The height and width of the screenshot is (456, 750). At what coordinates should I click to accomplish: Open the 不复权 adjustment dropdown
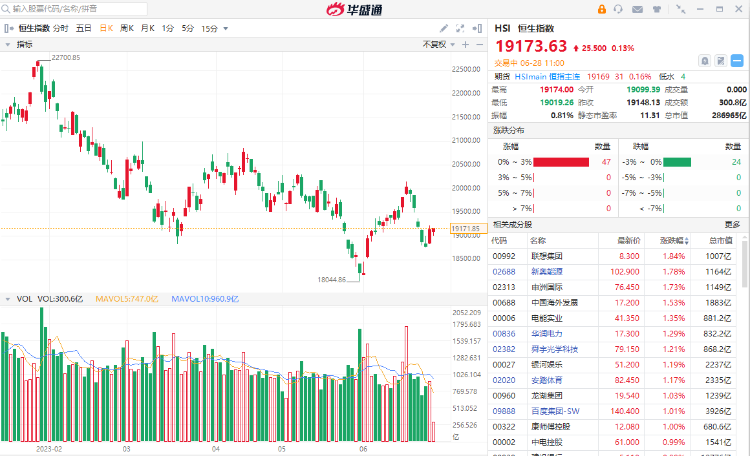pos(439,44)
